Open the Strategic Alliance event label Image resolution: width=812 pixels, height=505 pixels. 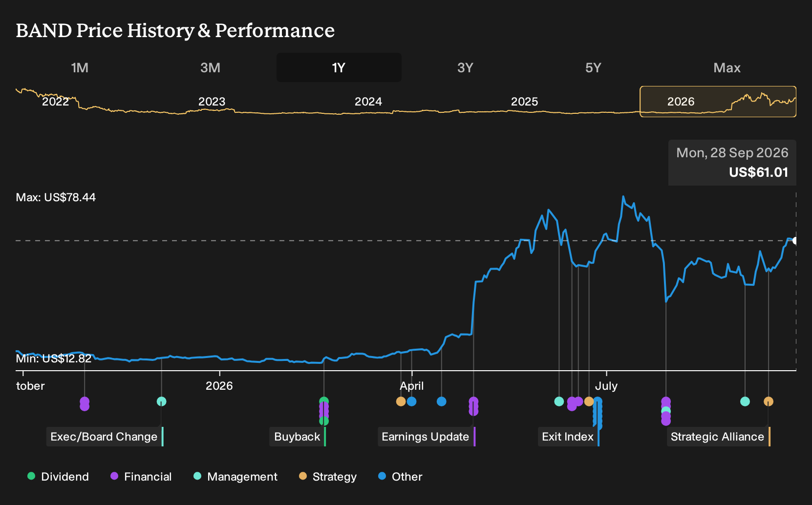pyautogui.click(x=719, y=437)
